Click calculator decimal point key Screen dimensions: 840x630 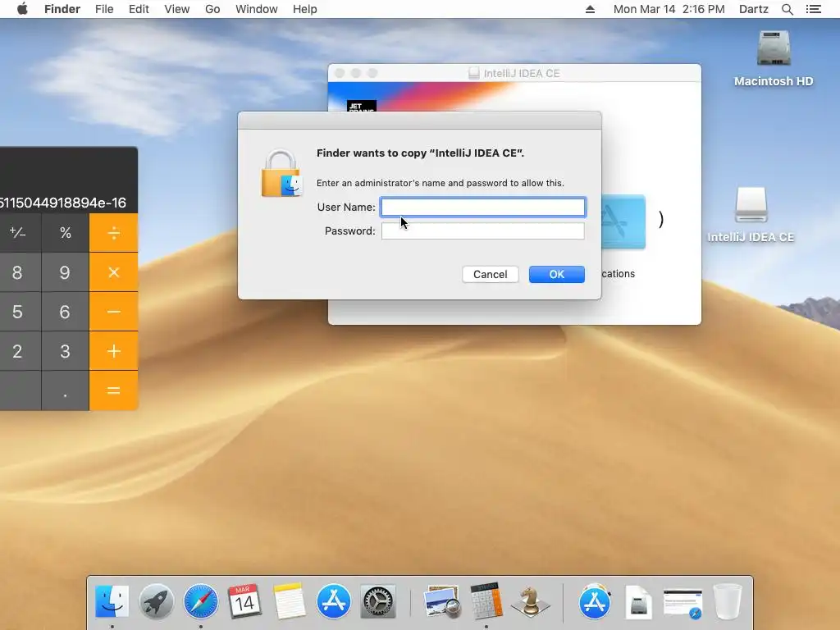(65, 390)
